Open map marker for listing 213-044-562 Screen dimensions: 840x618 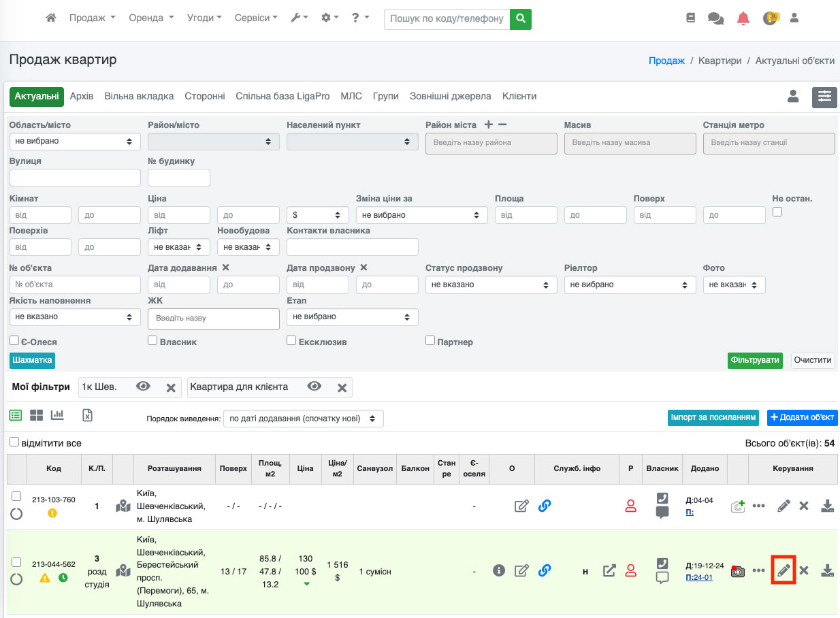click(123, 570)
